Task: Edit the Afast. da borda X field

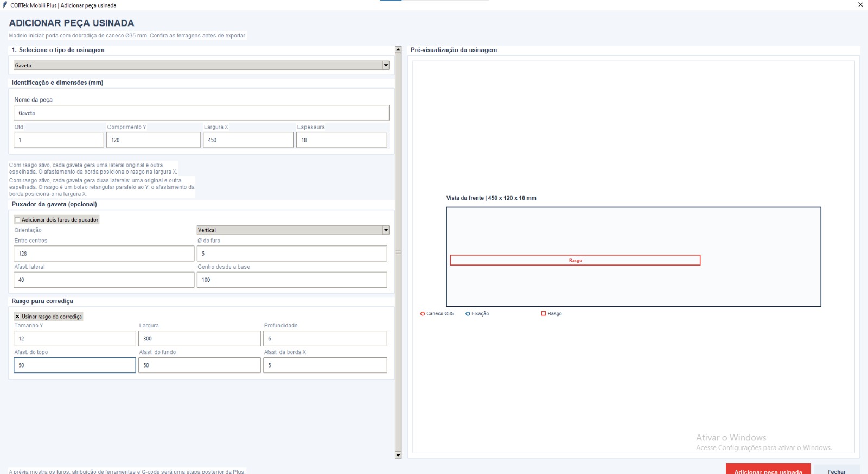Action: (x=325, y=365)
